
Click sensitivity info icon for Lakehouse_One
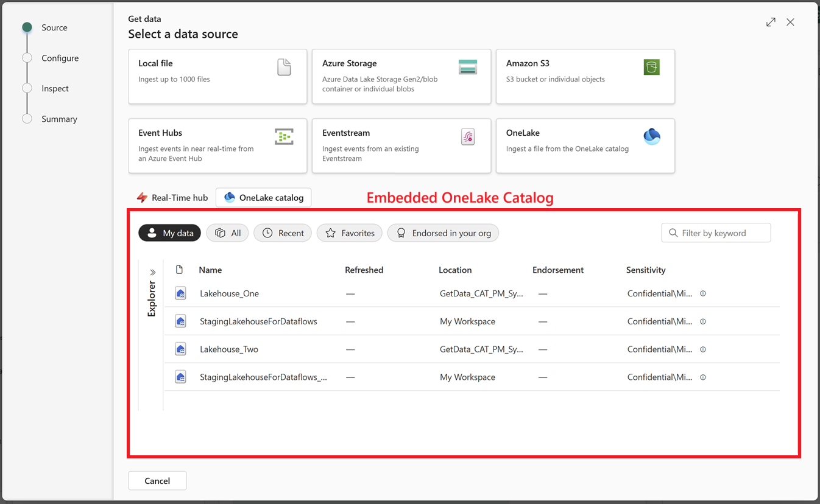(x=703, y=293)
